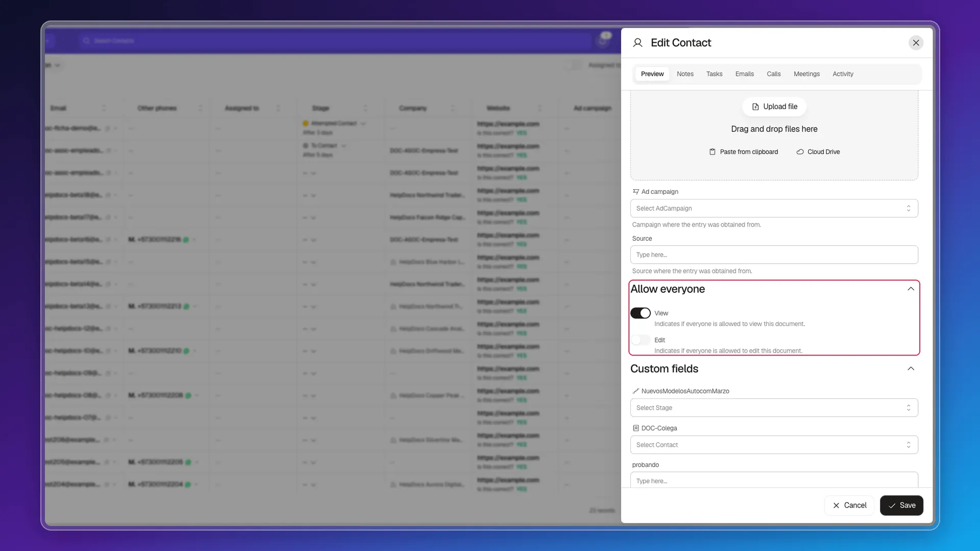Click the Drag and drop files here text

[x=774, y=129]
